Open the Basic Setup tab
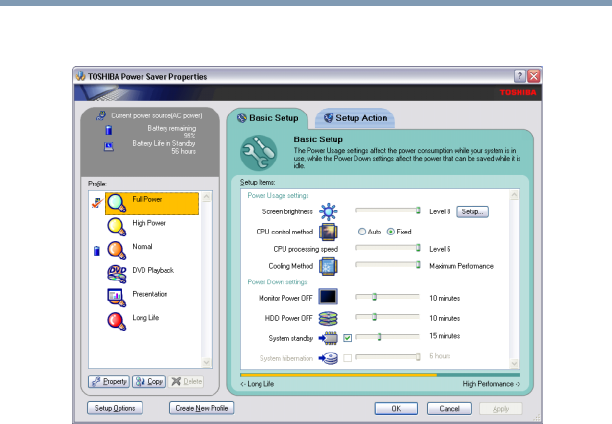This screenshot has height=424, width=612. 267,118
